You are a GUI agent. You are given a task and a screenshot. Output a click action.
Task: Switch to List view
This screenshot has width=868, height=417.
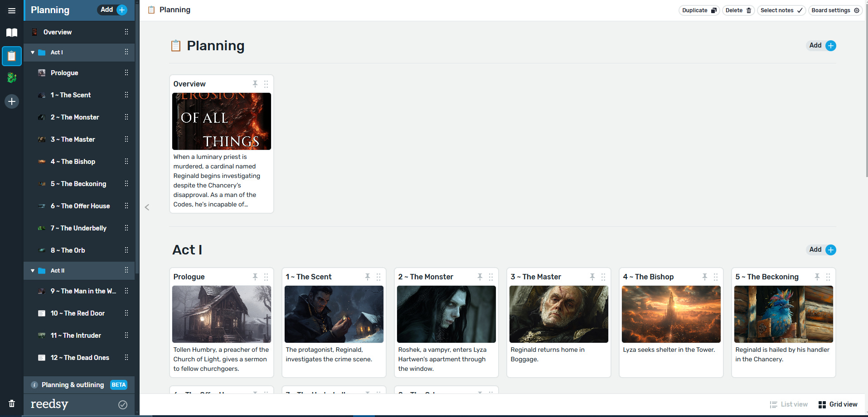click(789, 404)
